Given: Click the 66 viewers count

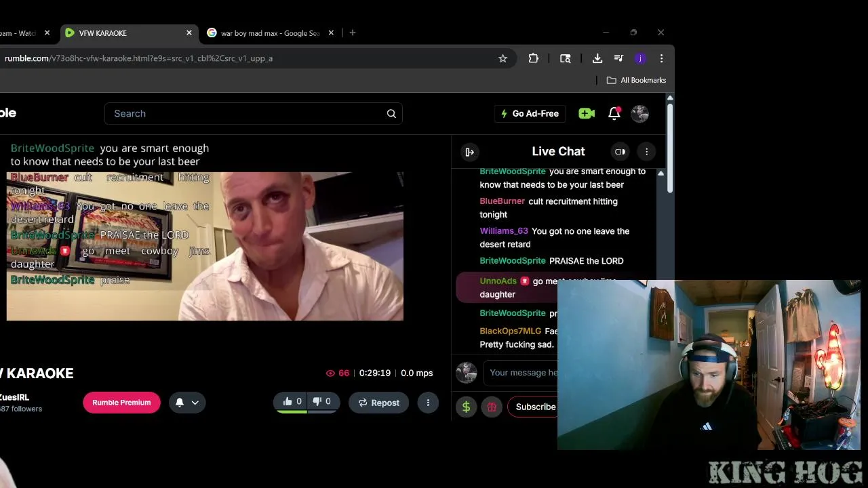Looking at the screenshot, I should tap(338, 373).
